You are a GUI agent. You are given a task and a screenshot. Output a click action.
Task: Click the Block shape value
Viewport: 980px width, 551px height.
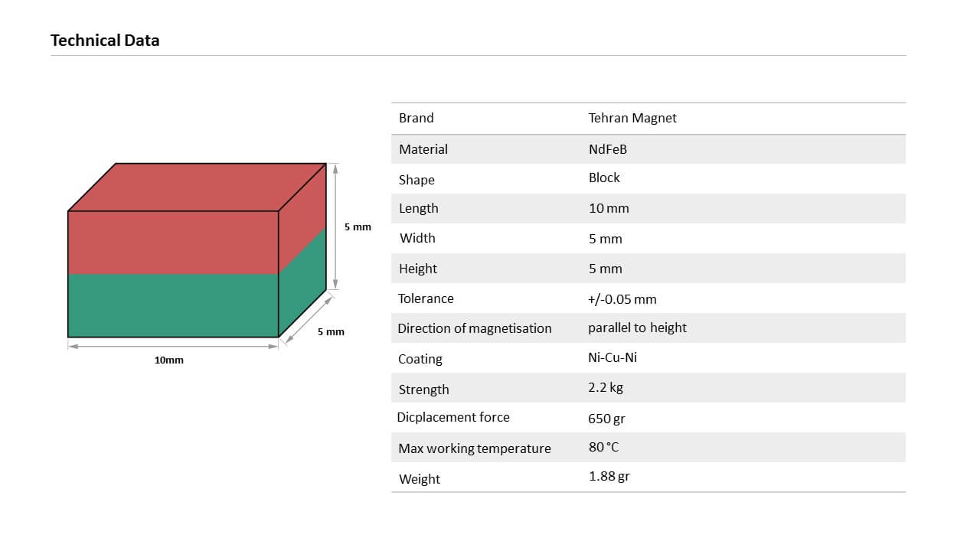click(604, 178)
